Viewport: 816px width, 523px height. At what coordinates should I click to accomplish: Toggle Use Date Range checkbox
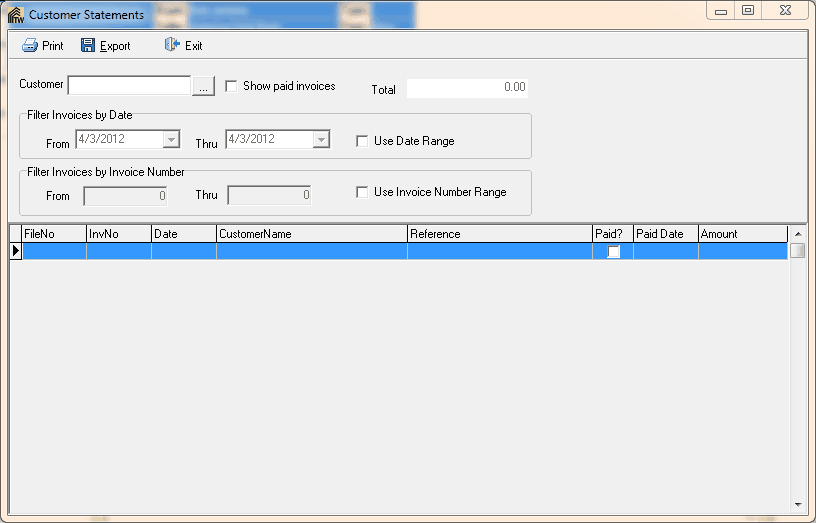(x=363, y=141)
